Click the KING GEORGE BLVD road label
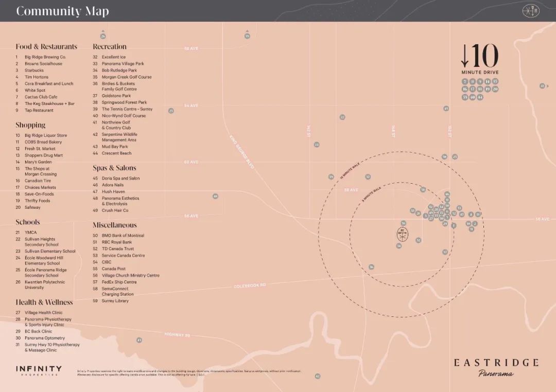This screenshot has width=556, height=392. click(242, 152)
